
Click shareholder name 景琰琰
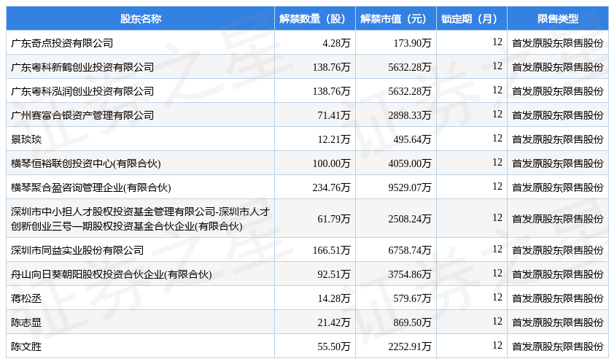tap(26, 139)
